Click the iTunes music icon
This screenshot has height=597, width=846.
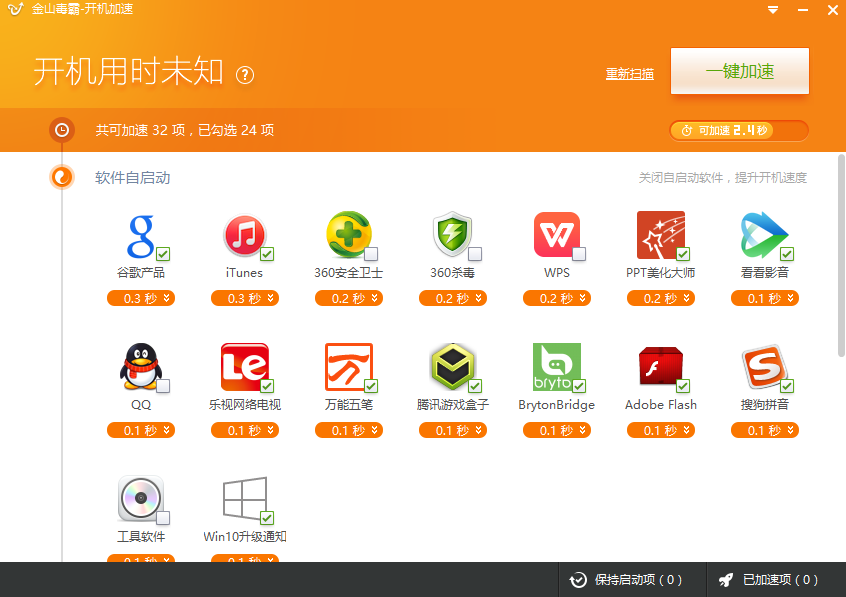pos(244,235)
